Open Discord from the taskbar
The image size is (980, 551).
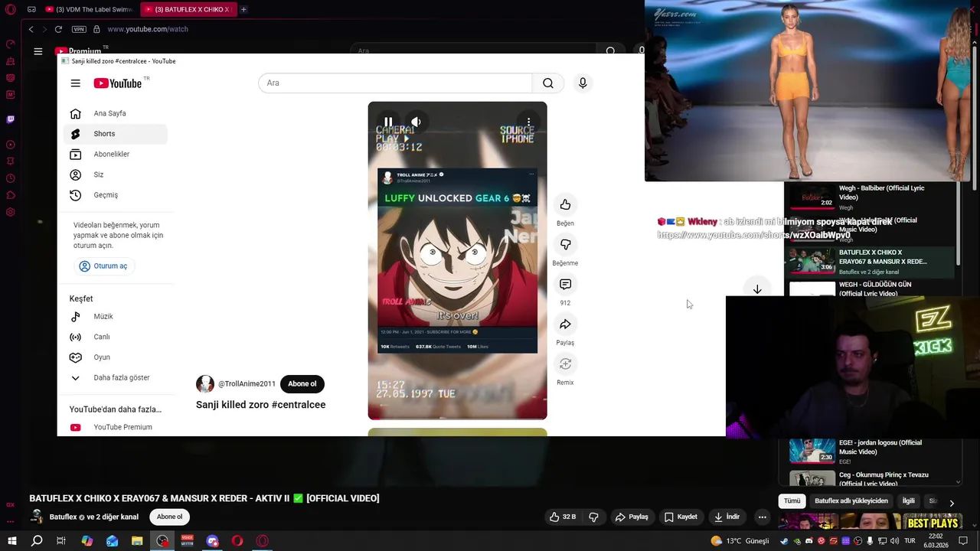coord(212,541)
